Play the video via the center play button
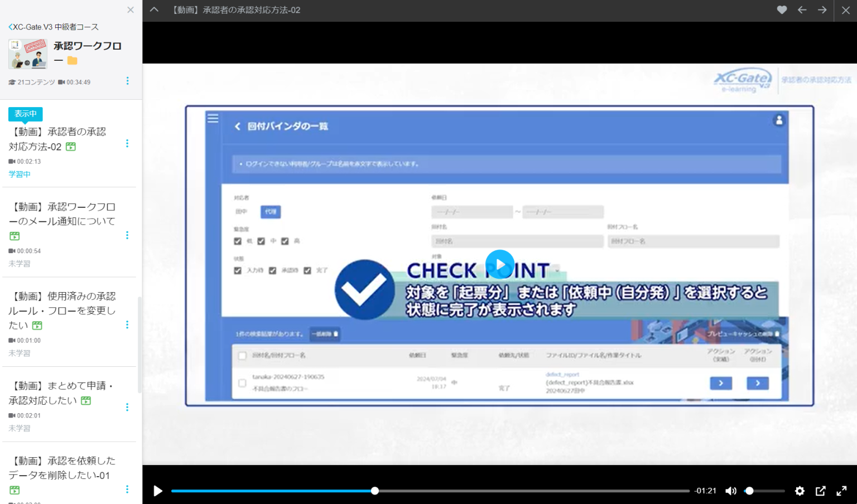 (500, 264)
